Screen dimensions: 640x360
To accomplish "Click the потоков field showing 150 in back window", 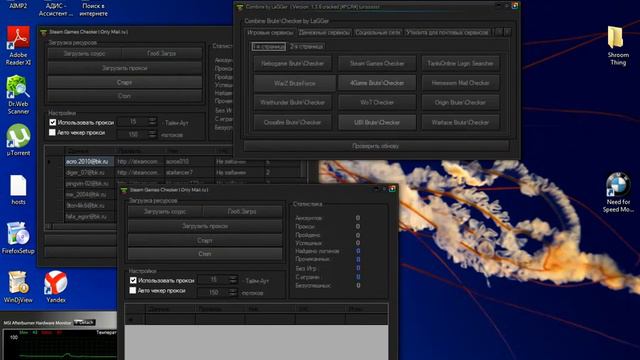I will coord(133,134).
